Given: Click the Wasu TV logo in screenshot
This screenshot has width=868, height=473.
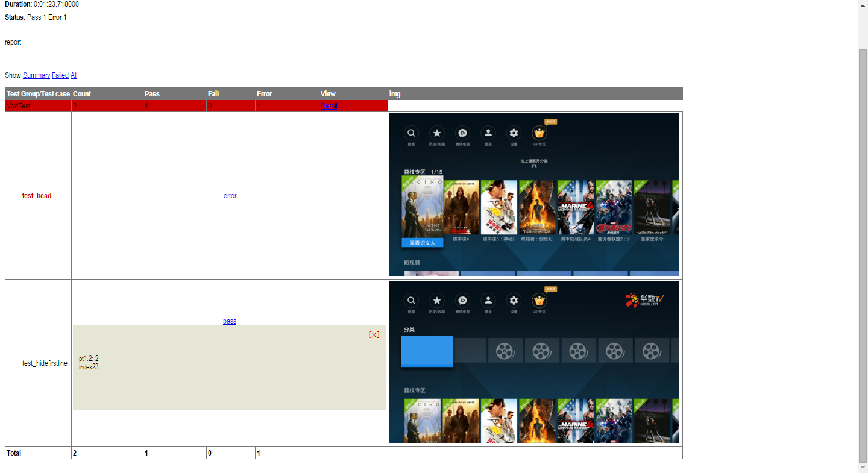Looking at the screenshot, I should 644,299.
